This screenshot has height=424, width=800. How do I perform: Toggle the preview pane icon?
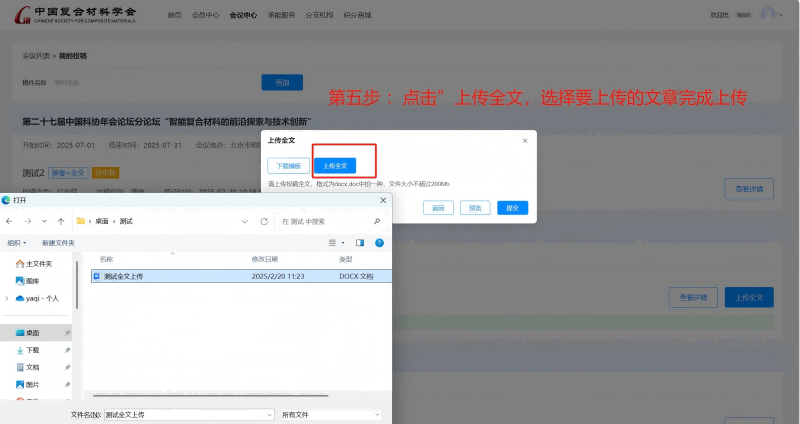click(358, 242)
